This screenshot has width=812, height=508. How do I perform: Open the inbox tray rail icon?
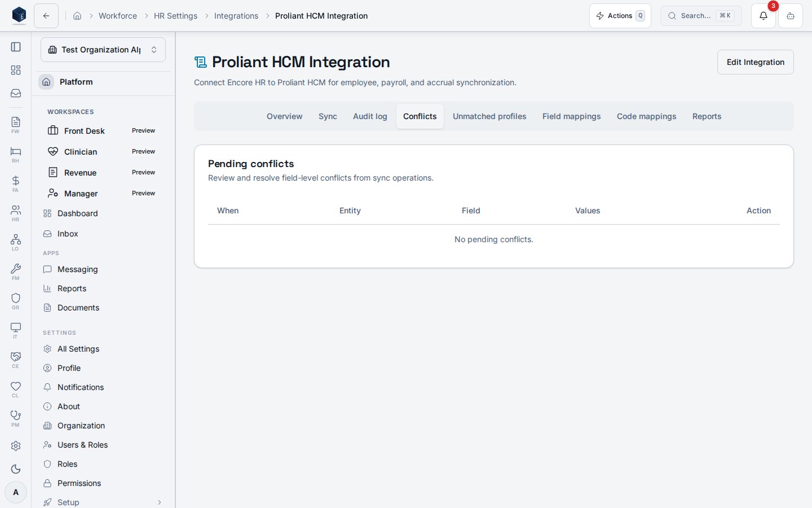16,93
